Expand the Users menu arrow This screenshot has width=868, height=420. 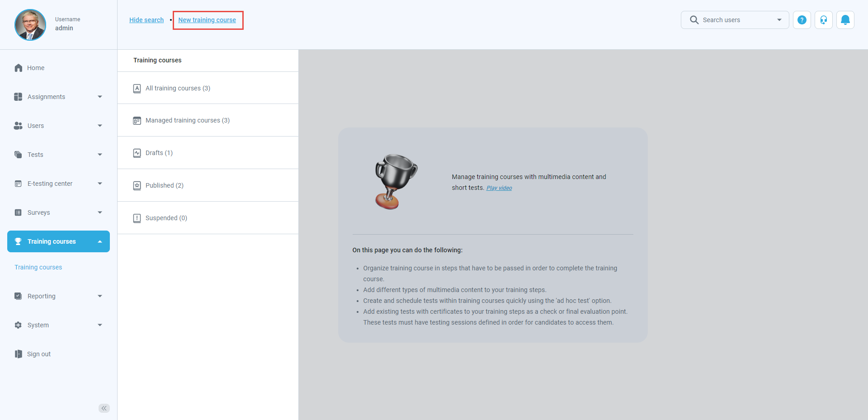[x=100, y=126]
